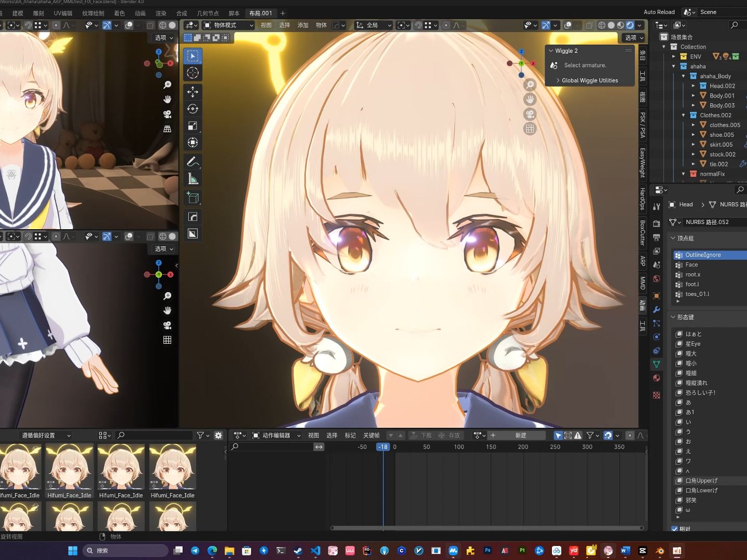
Task: Switch perspective/orthographic grid icon in main viewport
Action: point(530,129)
